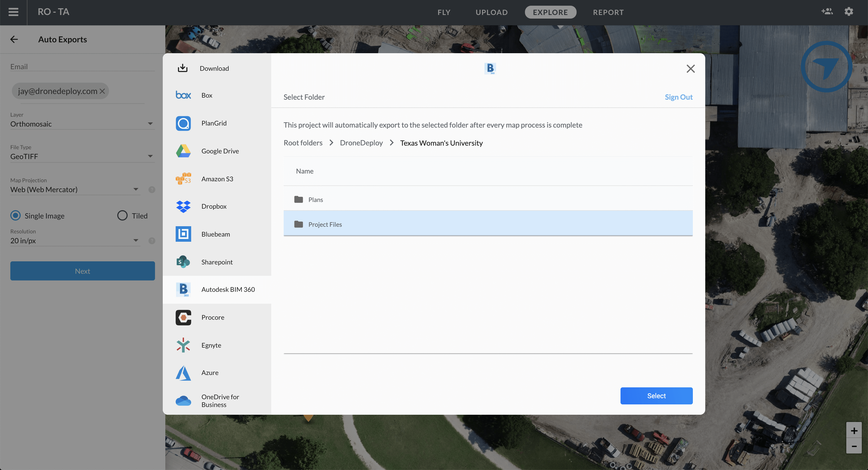Screen dimensions: 868x470
Task: Click the Name column header
Action: [x=305, y=171]
